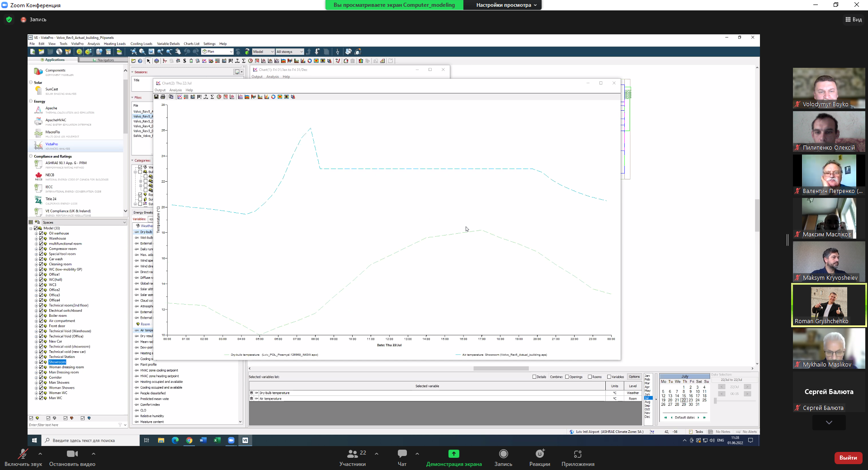Open the Charts List menu
The height and width of the screenshot is (470, 868).
tap(191, 44)
